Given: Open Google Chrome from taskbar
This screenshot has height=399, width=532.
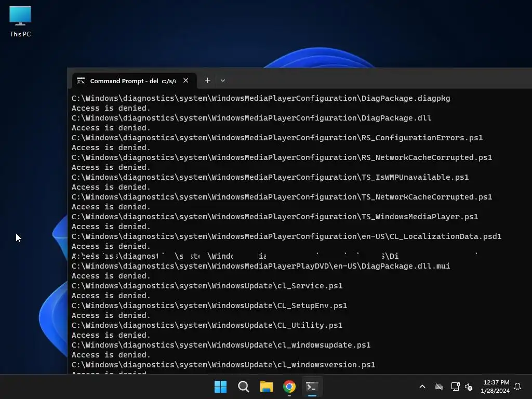Looking at the screenshot, I should tap(289, 387).
